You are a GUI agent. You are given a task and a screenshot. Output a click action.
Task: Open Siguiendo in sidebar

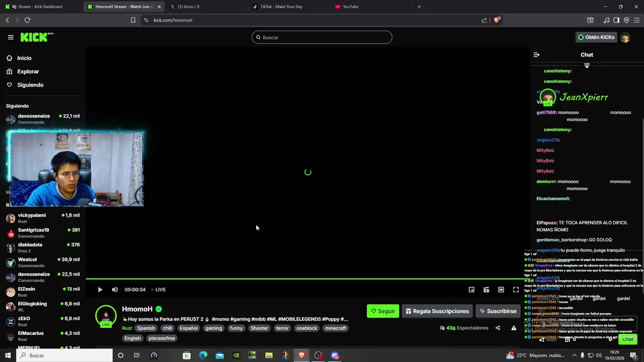click(30, 85)
